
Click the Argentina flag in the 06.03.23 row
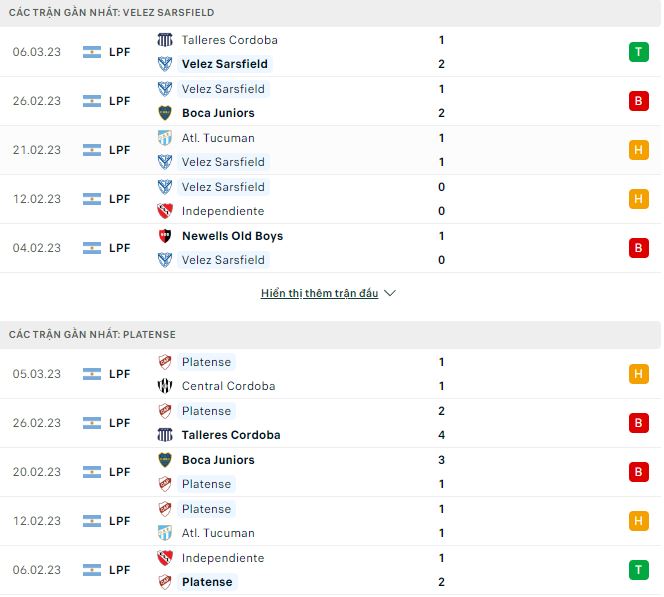tap(92, 52)
